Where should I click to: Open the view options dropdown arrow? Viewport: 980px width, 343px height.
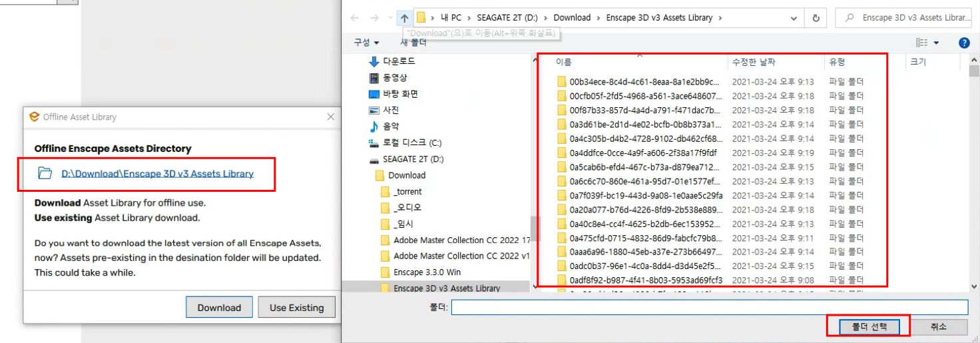pos(937,43)
